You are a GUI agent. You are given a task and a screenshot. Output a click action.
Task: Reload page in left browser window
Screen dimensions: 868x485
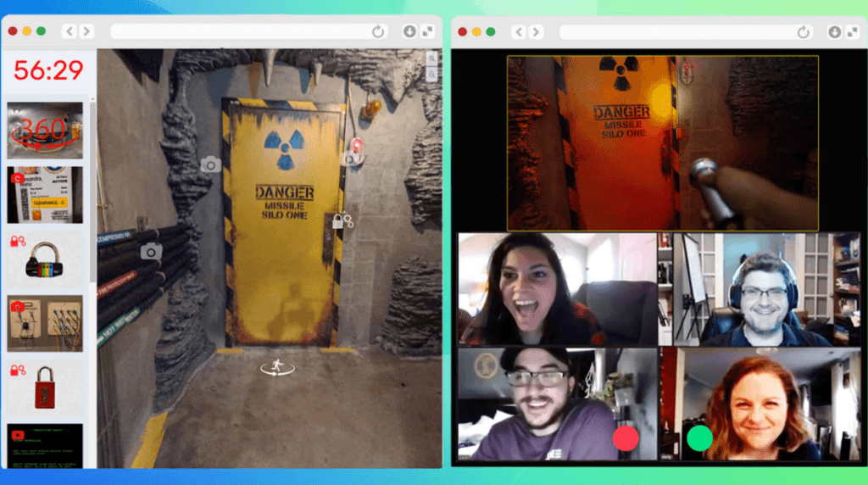378,31
